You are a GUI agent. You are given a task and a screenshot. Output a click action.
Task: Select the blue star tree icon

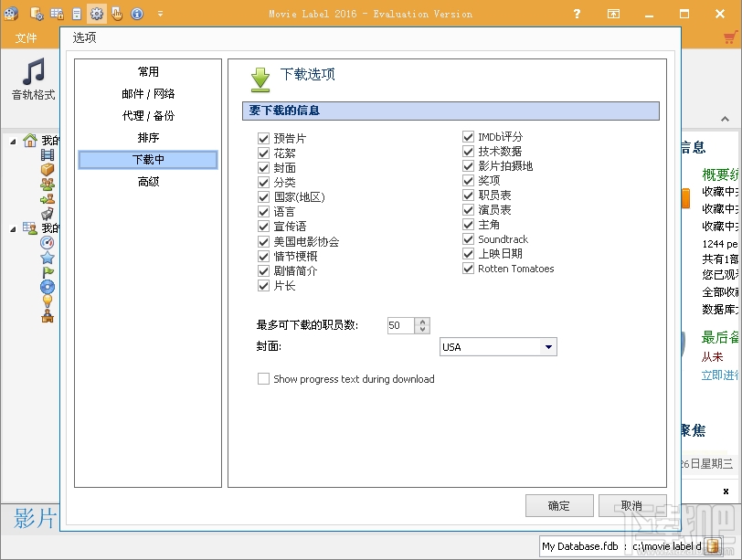tap(48, 258)
